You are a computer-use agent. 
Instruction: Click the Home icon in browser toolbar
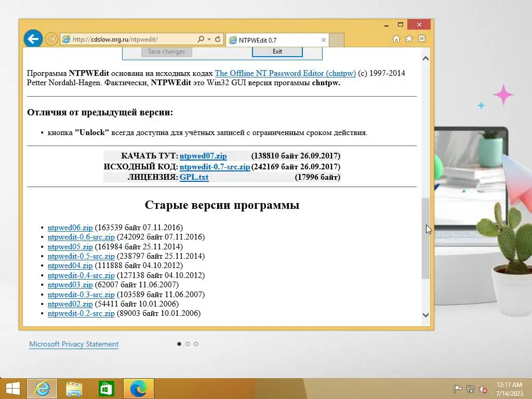[x=396, y=38]
